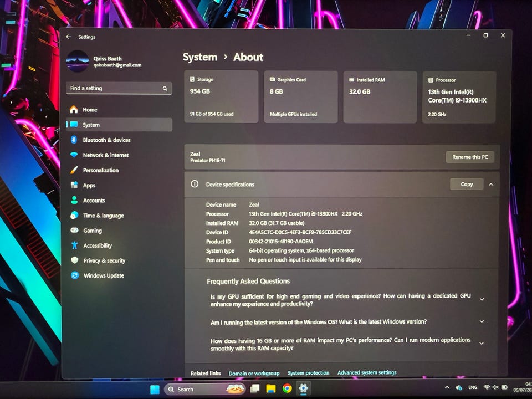Click the Personalization paintbrush icon

74,170
